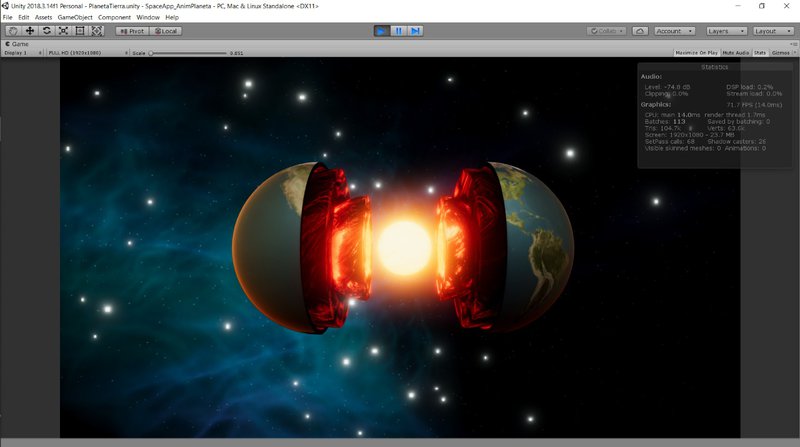Viewport: 800px width, 447px height.
Task: Hide the Stats overlay
Action: (x=759, y=52)
